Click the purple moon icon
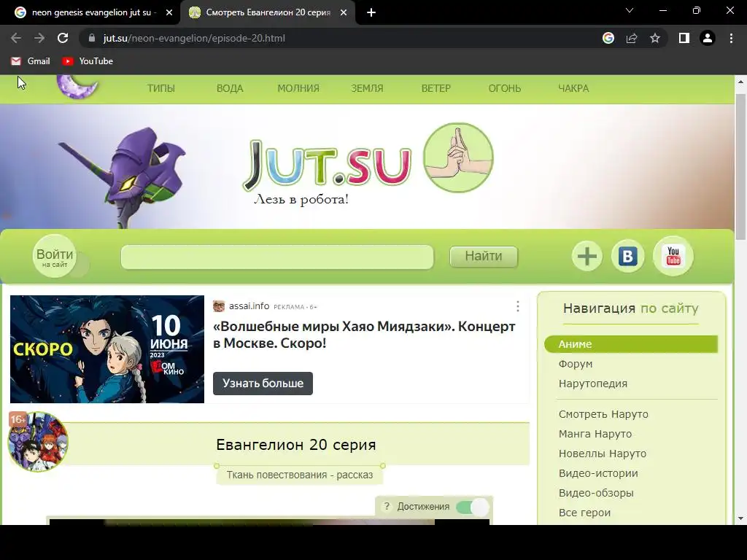This screenshot has height=560, width=747. [x=77, y=86]
